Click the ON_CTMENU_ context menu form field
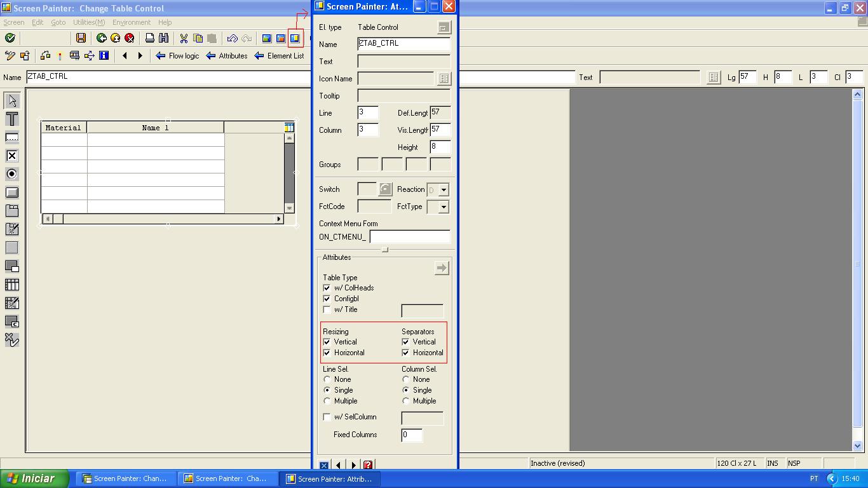The width and height of the screenshot is (868, 488). pyautogui.click(x=410, y=236)
